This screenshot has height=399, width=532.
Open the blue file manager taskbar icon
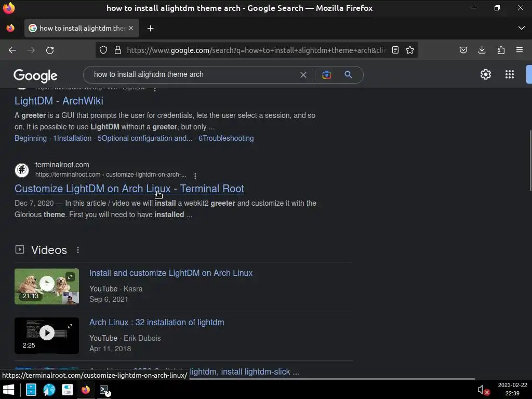(31, 390)
